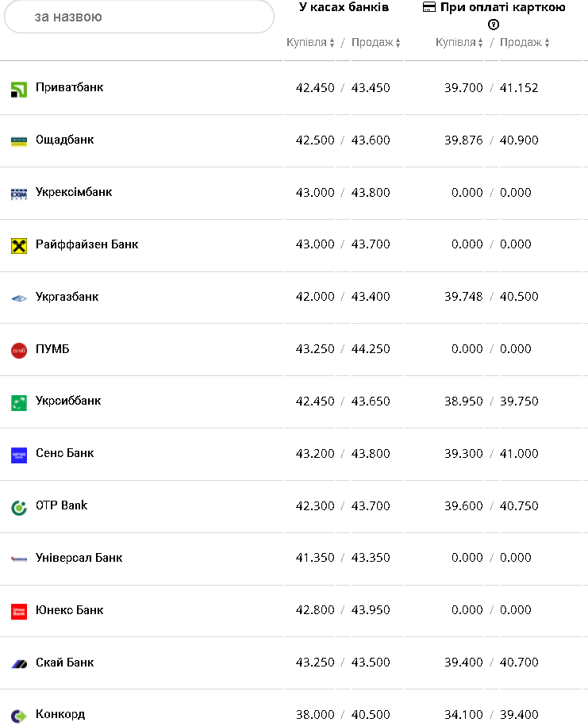
Task: Sort by card payment Продаж column
Action: (525, 43)
